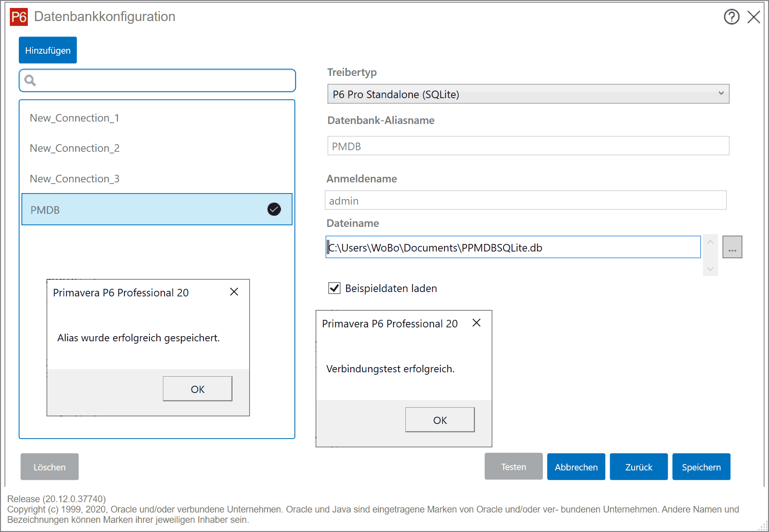This screenshot has height=532, width=769.
Task: Click the Speichern button
Action: (701, 467)
